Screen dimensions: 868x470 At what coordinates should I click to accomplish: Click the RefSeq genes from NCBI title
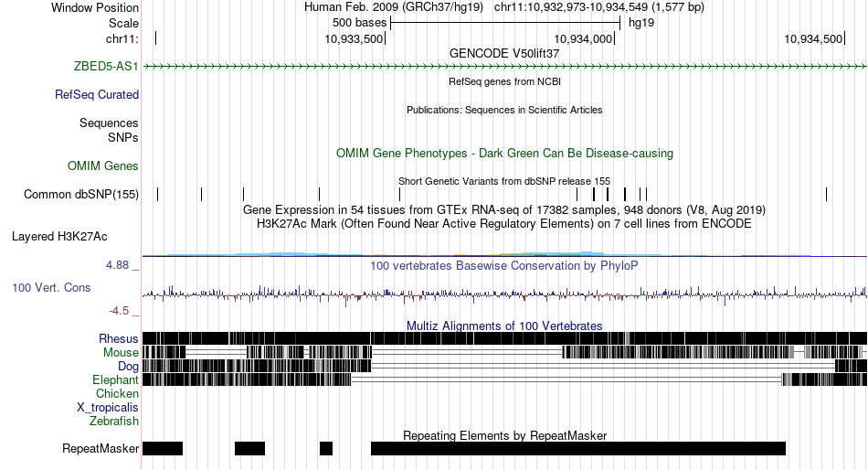tap(504, 81)
